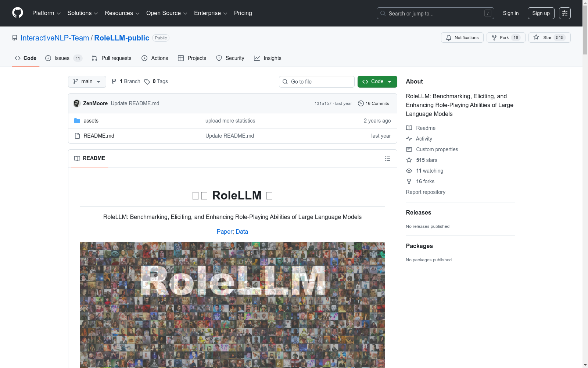The width and height of the screenshot is (588, 368).
Task: Click the repository icon before InteractiveNLP-Team
Action: pyautogui.click(x=15, y=38)
